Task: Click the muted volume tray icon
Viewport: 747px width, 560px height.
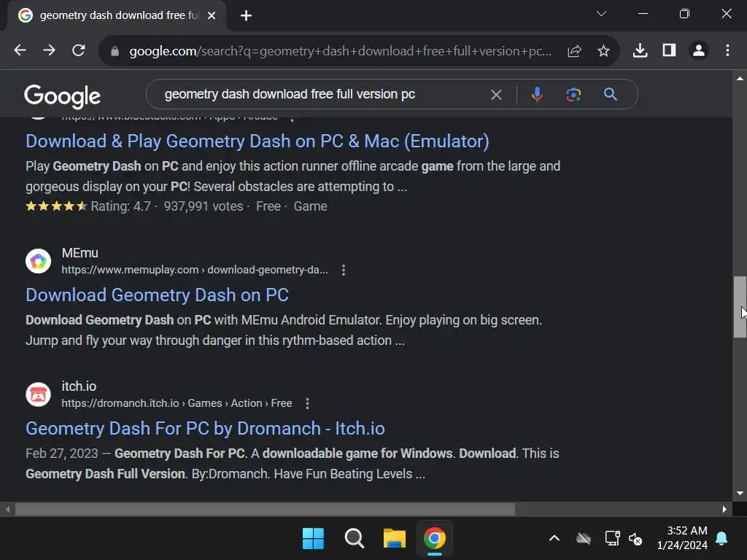Action: click(x=635, y=539)
